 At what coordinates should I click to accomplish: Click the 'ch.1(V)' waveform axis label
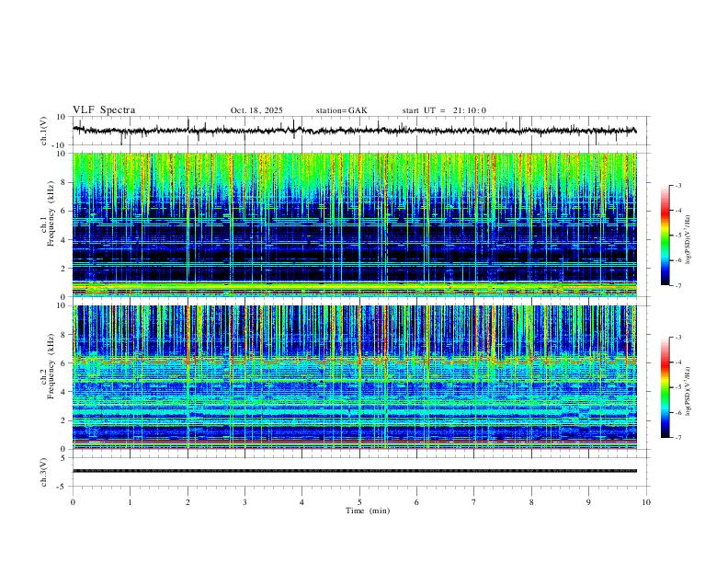click(43, 131)
